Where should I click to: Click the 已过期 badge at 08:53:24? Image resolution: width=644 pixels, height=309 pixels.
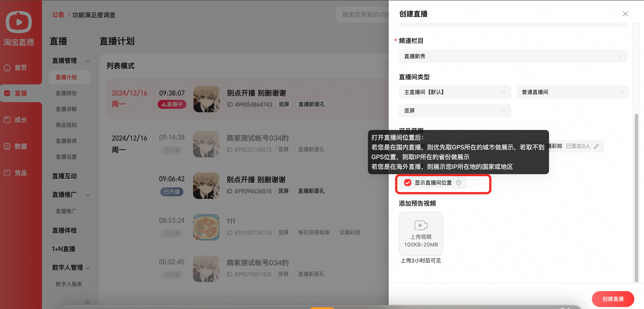[x=172, y=233]
